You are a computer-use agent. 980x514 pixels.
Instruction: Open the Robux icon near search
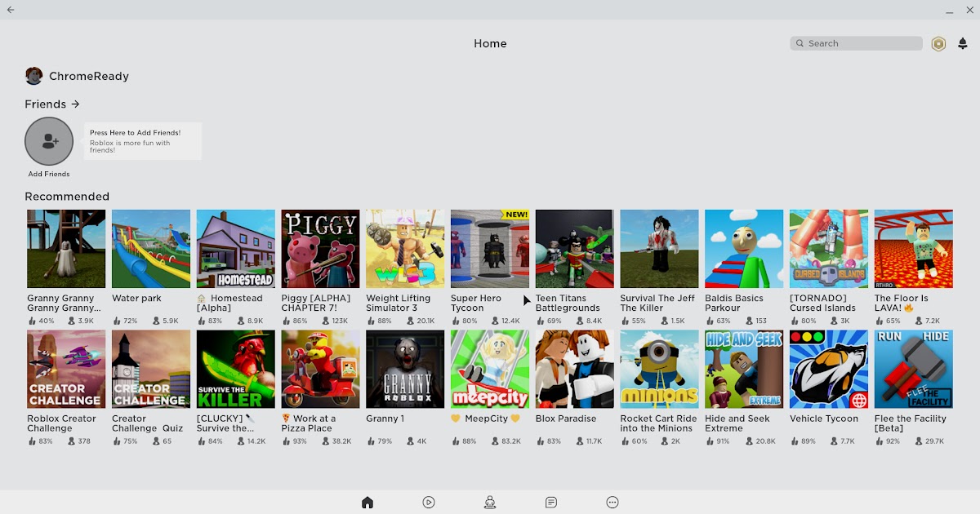point(938,44)
